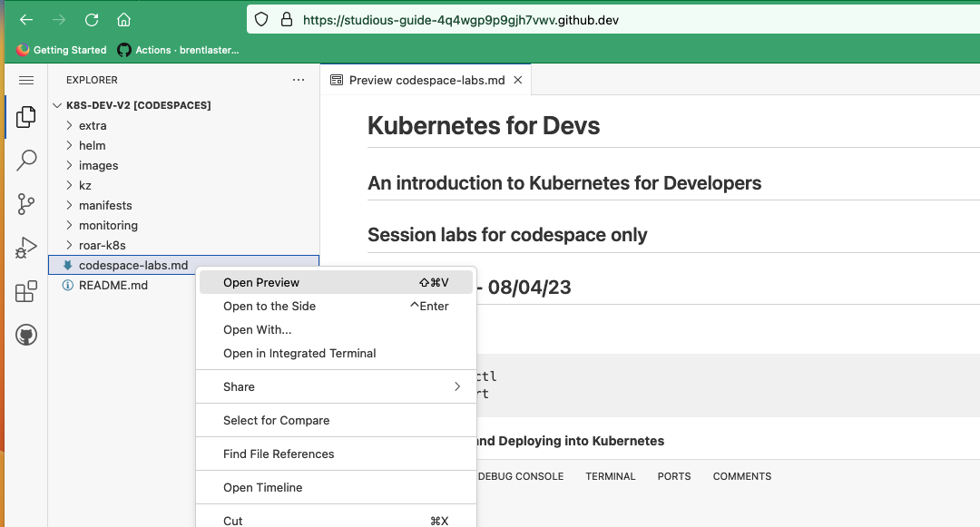Go to the browser home page
The image size is (980, 527).
tap(123, 20)
